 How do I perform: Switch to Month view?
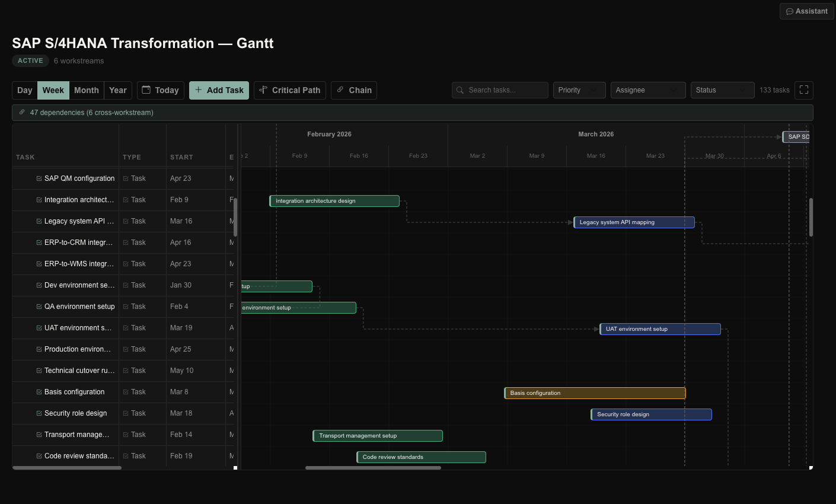pos(87,90)
